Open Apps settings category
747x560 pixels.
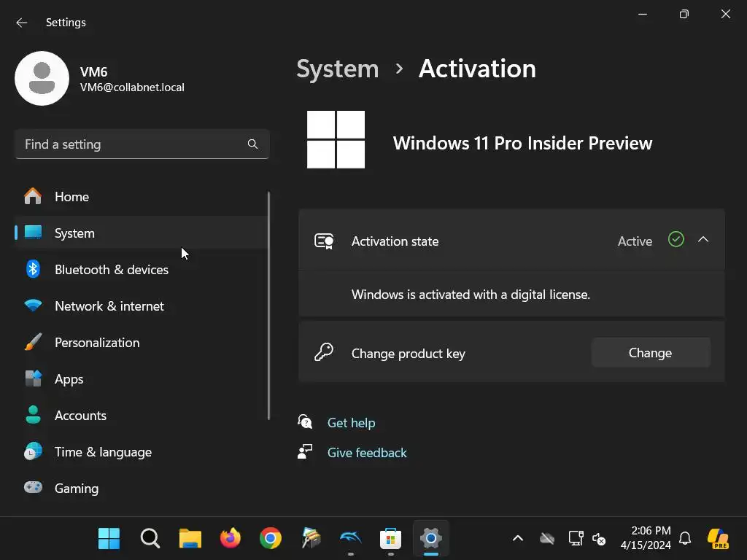tap(141, 379)
